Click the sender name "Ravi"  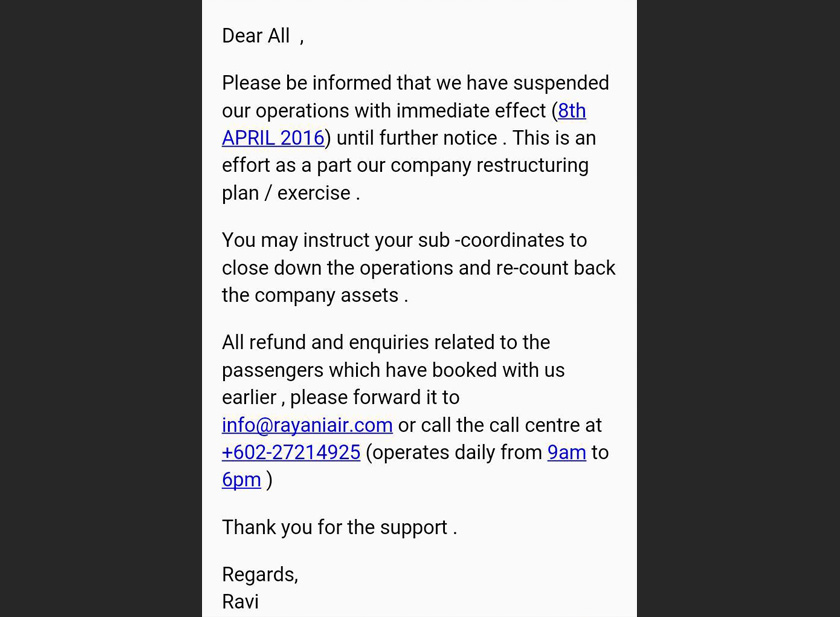pos(240,601)
